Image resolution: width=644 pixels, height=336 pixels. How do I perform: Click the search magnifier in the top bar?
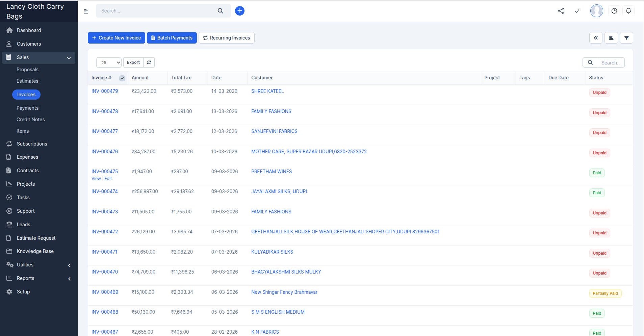[x=221, y=10]
